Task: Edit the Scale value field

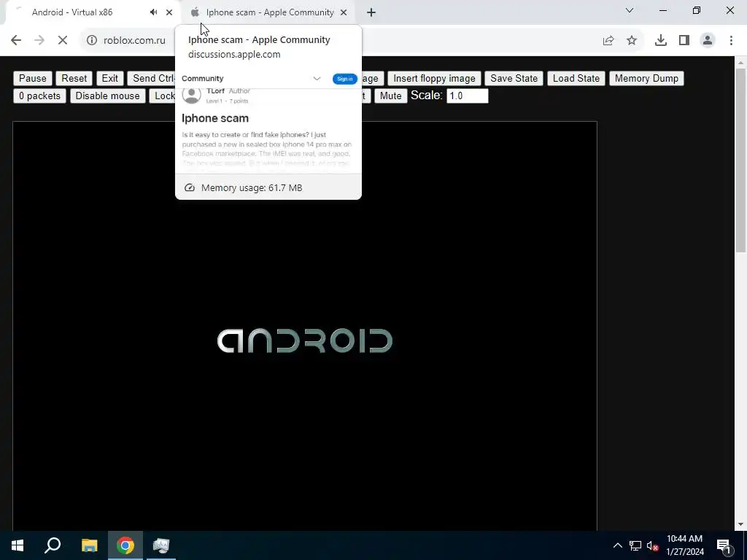Action: (x=468, y=96)
